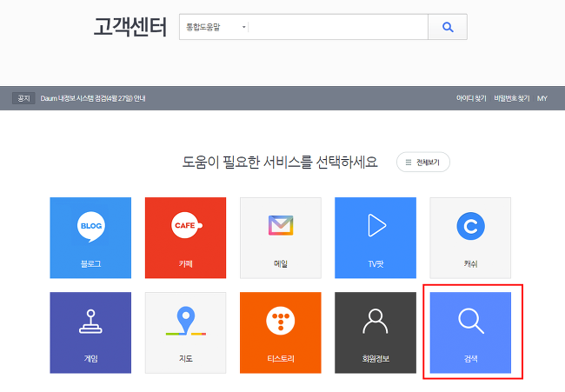
Task: Open the MY link
Action: (542, 98)
